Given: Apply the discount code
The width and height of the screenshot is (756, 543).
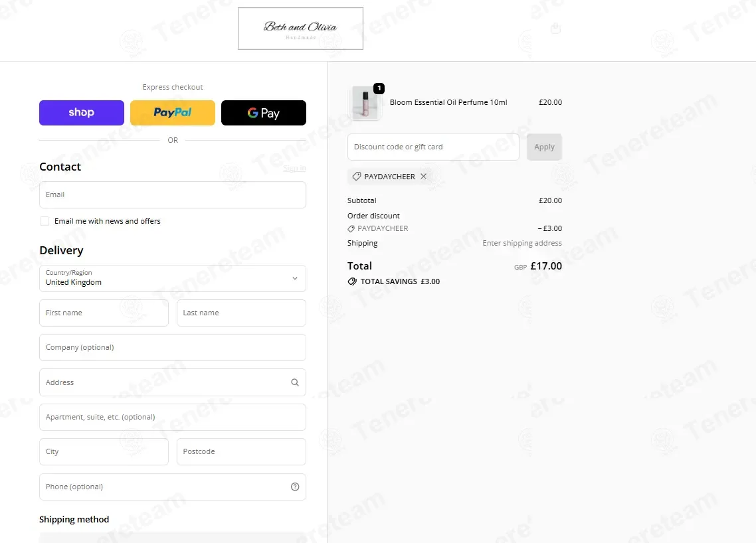Looking at the screenshot, I should (544, 147).
